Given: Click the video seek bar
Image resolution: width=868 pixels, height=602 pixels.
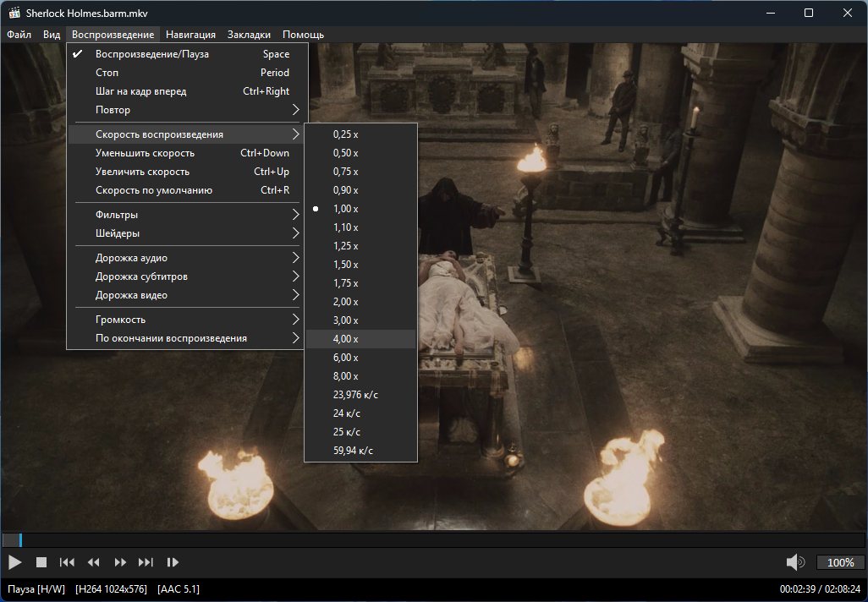Looking at the screenshot, I should pos(433,540).
